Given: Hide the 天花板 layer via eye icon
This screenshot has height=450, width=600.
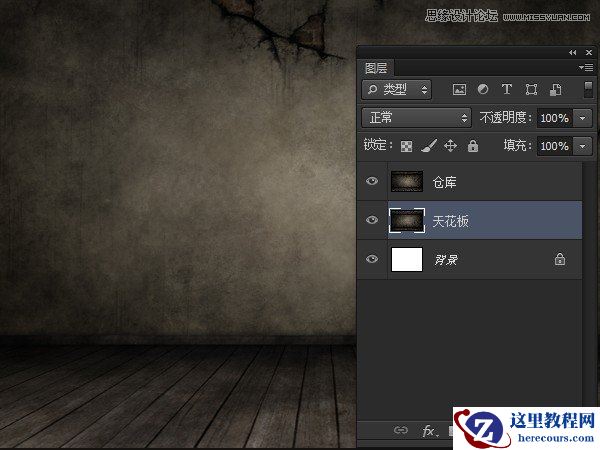Looking at the screenshot, I should (372, 220).
